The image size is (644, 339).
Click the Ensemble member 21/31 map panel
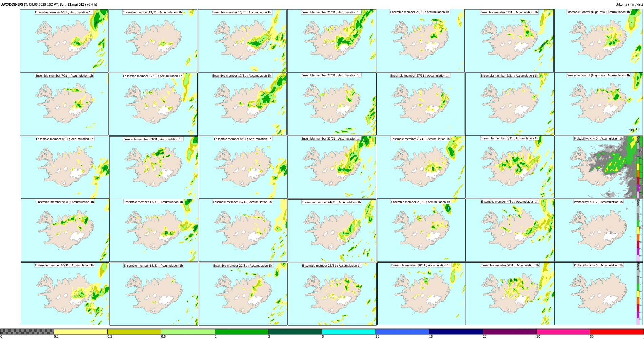[331, 41]
